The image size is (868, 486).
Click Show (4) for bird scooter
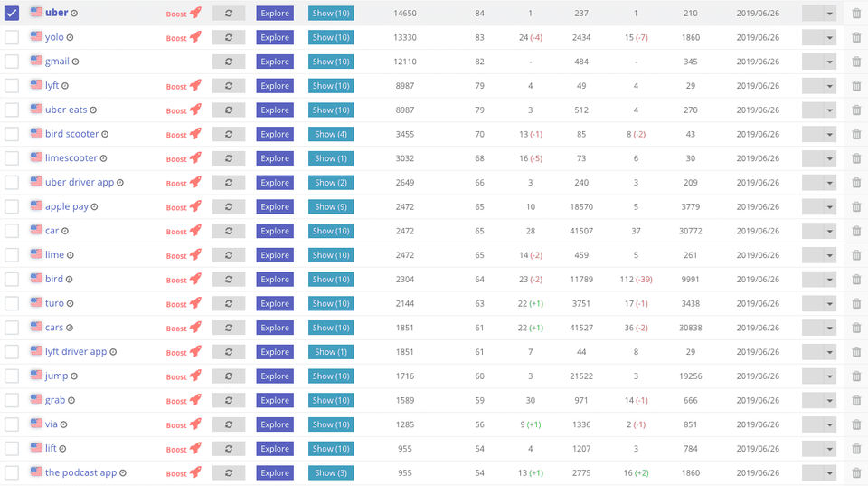pyautogui.click(x=331, y=134)
